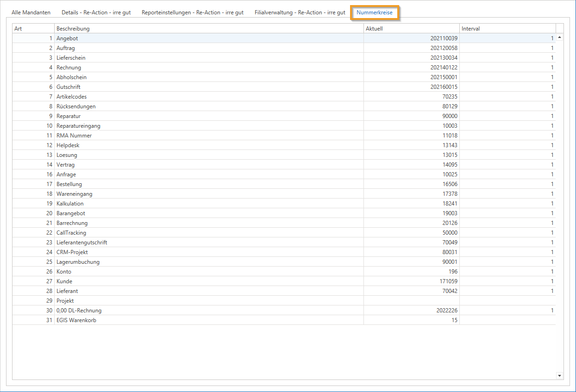
Task: Click the Aktuell column header
Action: (x=411, y=29)
